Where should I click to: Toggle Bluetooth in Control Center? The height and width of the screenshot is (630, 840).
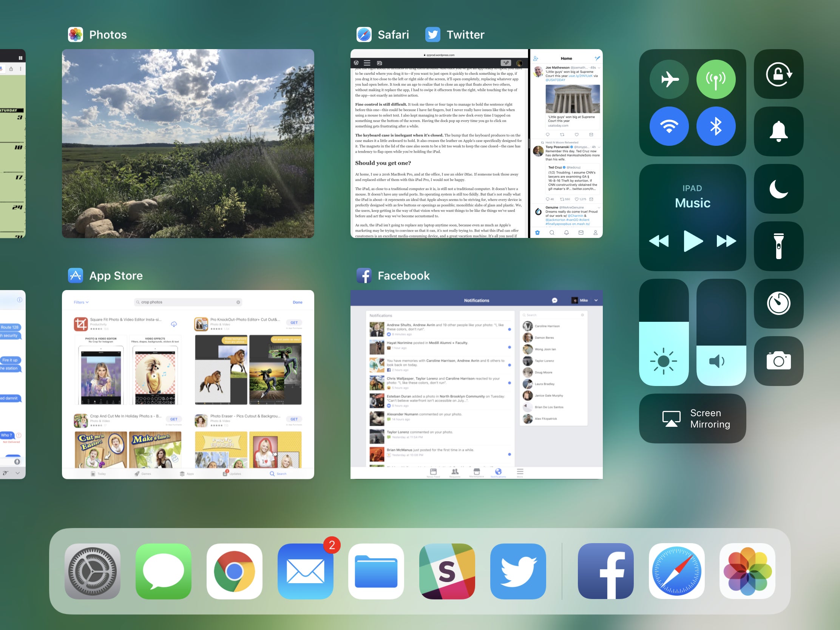(716, 126)
